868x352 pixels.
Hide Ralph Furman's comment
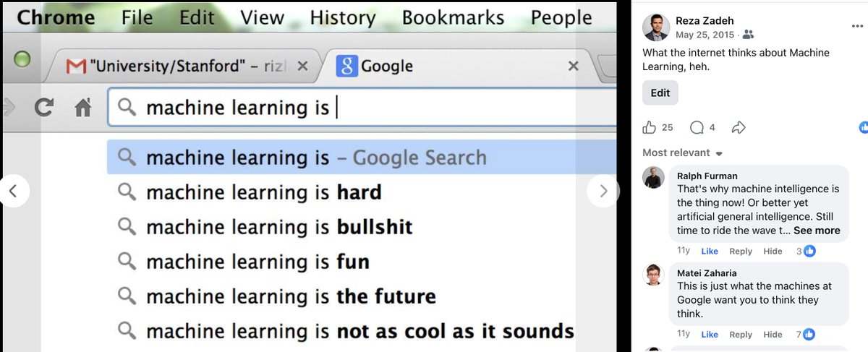coord(773,251)
